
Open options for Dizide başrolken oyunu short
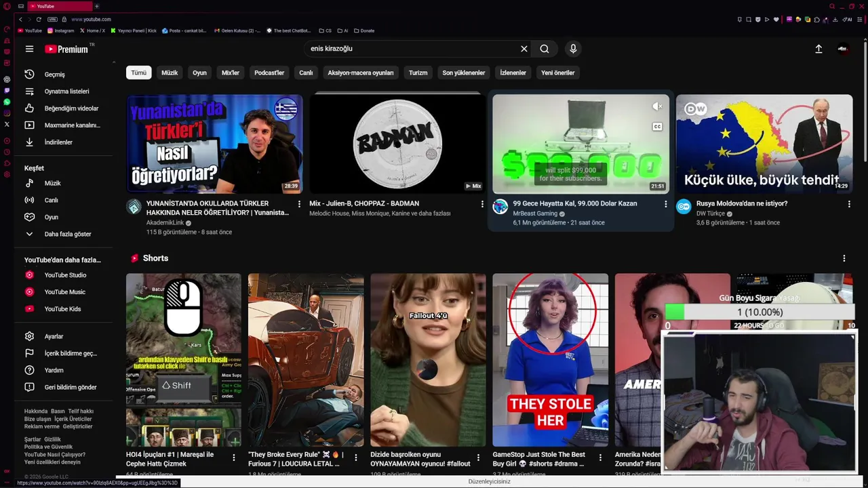coord(478,458)
